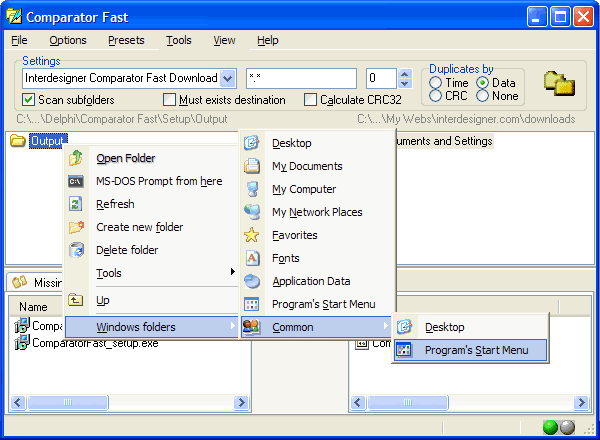Screen dimensions: 600x440
Task: Click the Delete folder recycle bin icon
Action: tap(76, 250)
